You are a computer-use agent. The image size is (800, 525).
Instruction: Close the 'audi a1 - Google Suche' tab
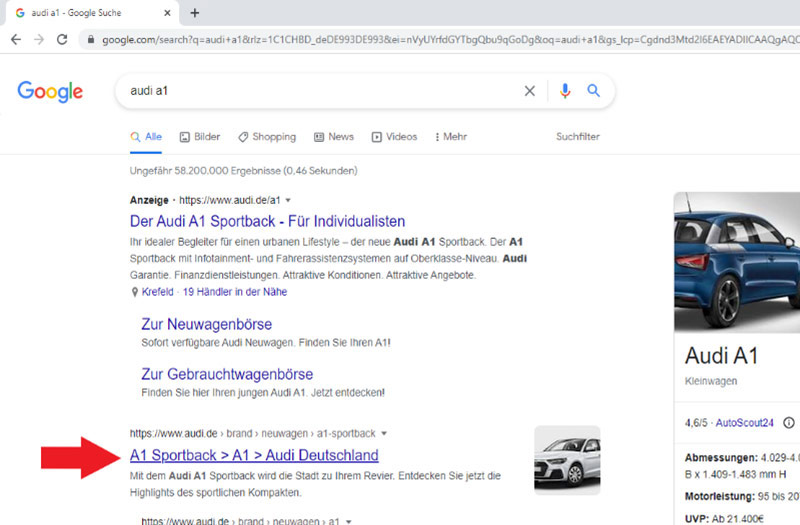coord(167,13)
